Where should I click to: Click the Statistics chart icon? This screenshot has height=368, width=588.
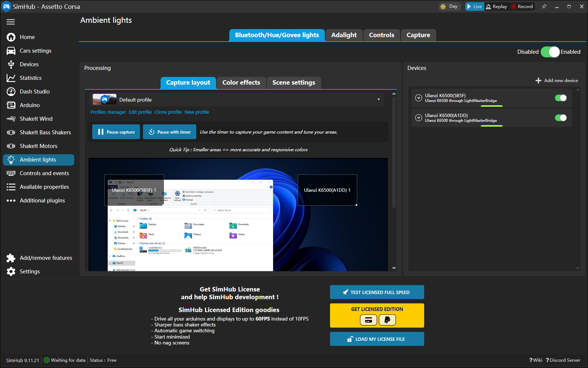[11, 78]
